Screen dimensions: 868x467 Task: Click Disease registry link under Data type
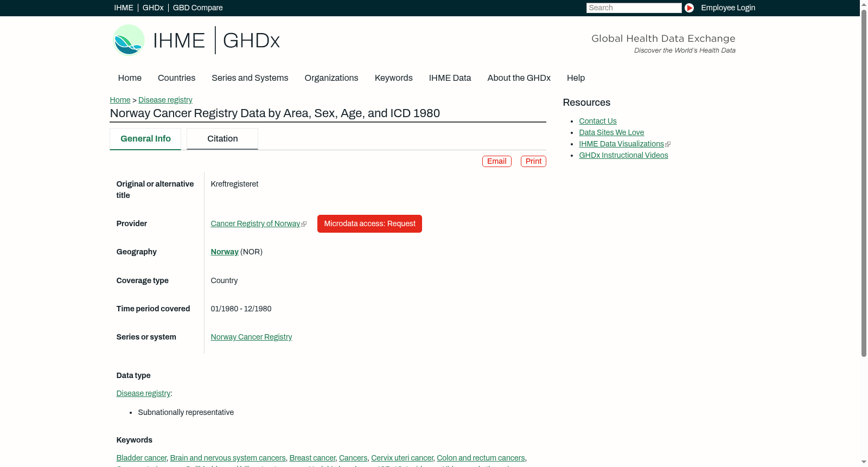[x=143, y=394]
